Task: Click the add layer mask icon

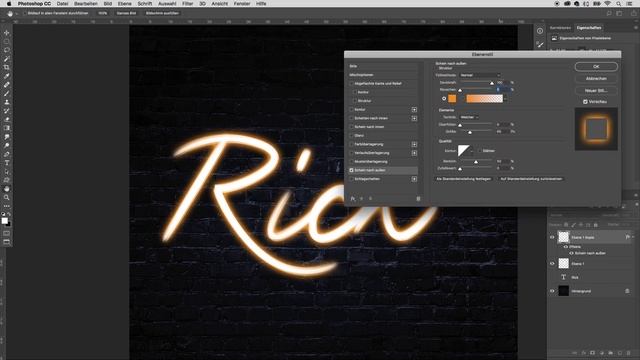Action: 593,353
